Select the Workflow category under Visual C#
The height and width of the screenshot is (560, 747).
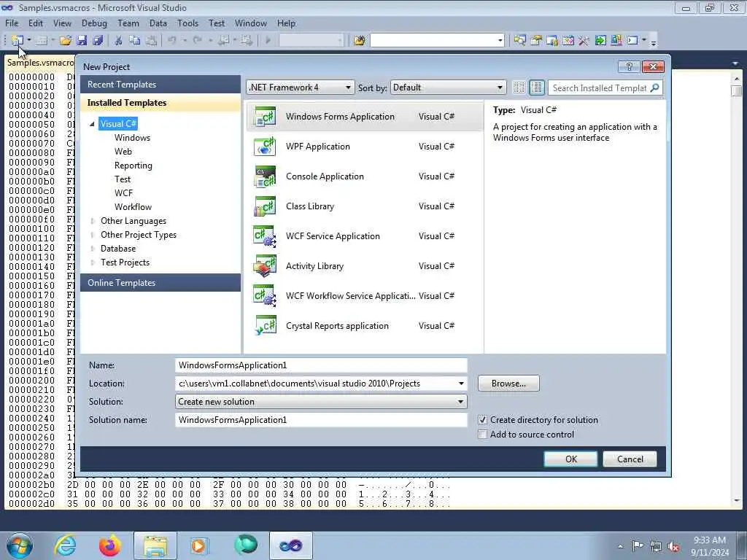coord(133,207)
